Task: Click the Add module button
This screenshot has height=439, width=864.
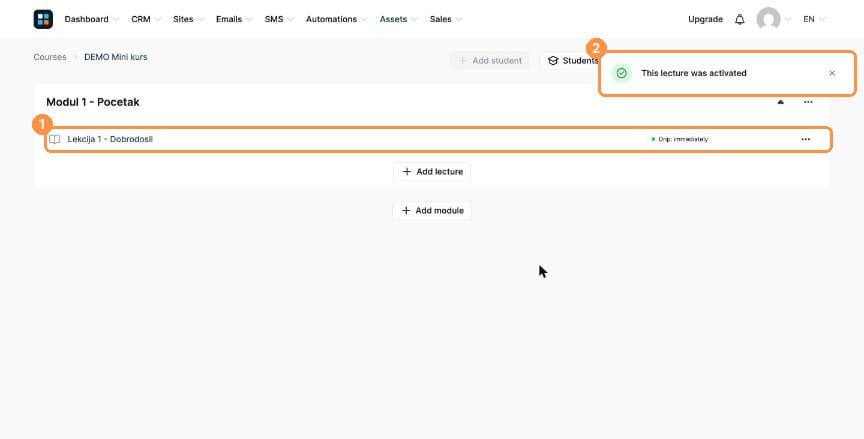Action: pos(432,211)
